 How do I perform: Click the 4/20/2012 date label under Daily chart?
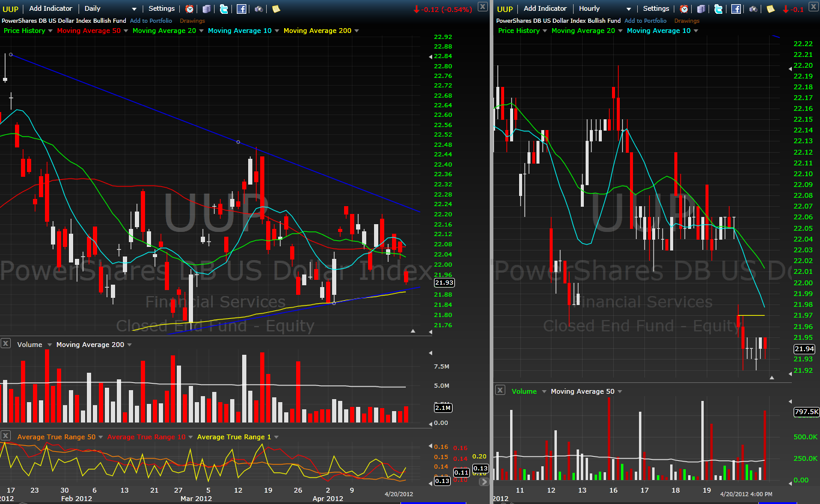click(x=399, y=494)
